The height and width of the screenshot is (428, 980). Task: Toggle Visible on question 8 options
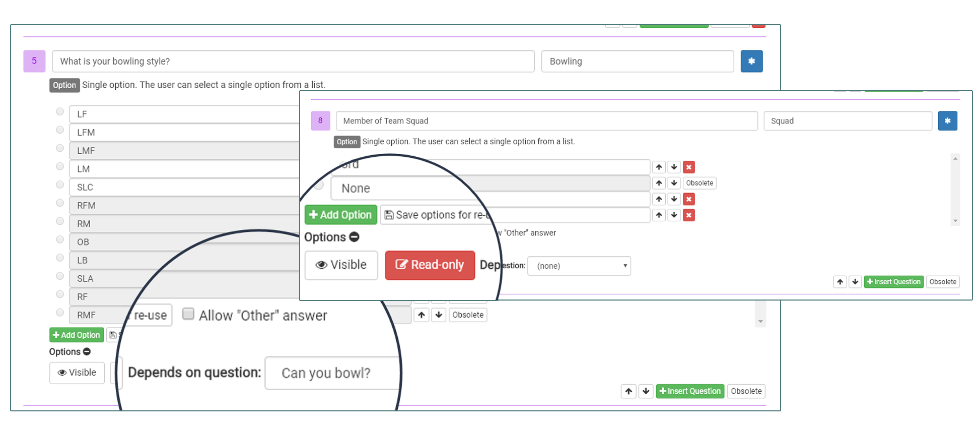coord(341,265)
